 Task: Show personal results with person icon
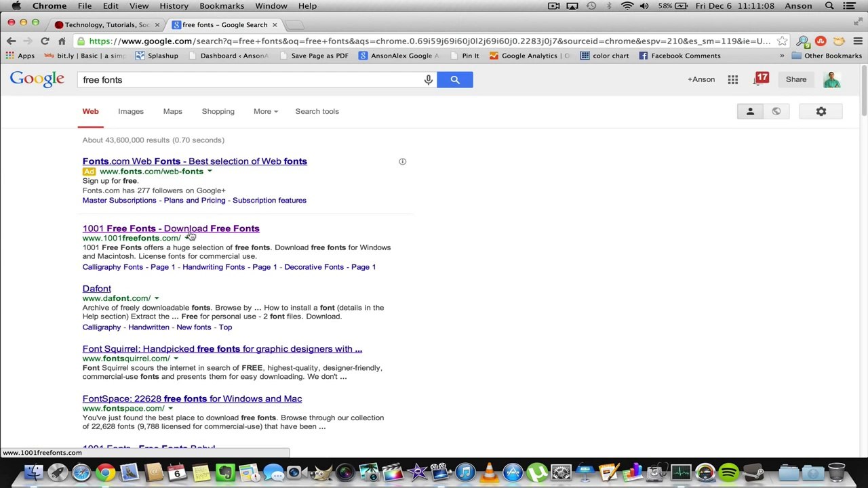pos(750,111)
